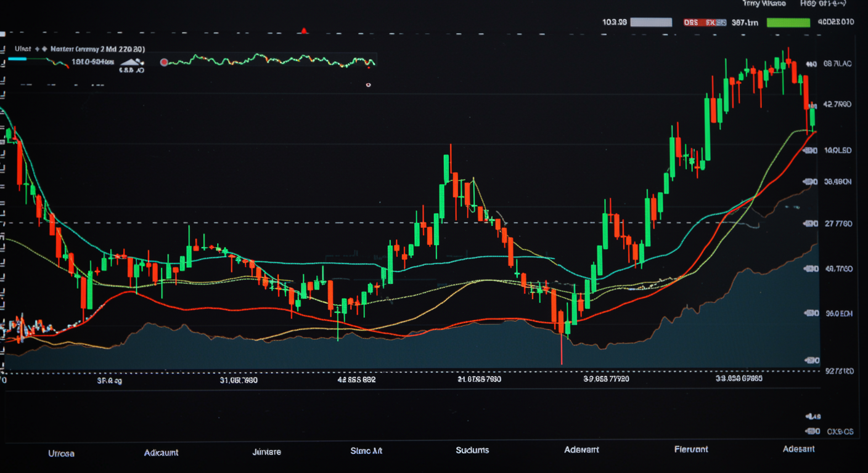The image size is (868, 473).
Task: Click the price tag icon beside 42.7780
Action: point(814,105)
